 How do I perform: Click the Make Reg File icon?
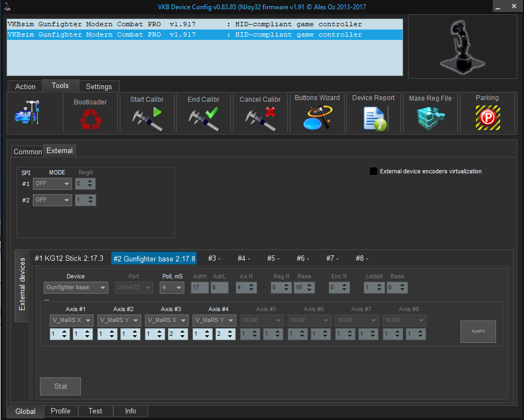[x=430, y=118]
